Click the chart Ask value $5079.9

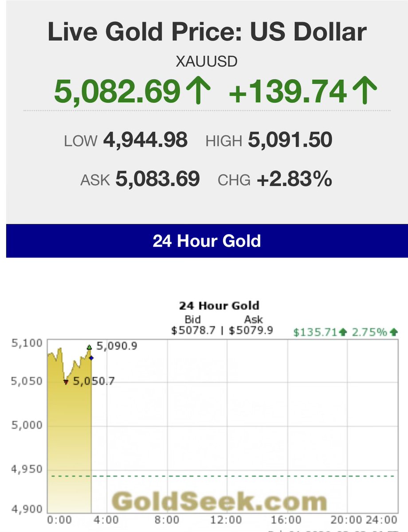pyautogui.click(x=251, y=330)
